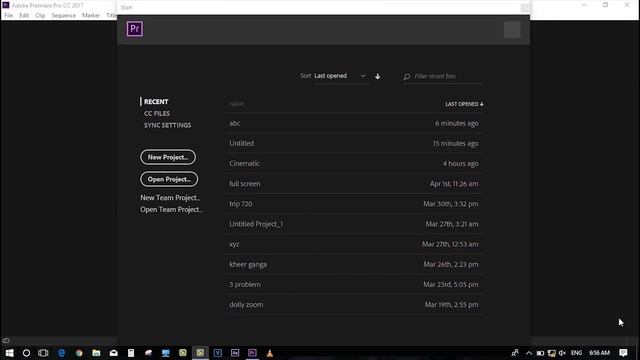Image resolution: width=640 pixels, height=360 pixels.
Task: Open the blue V app on taskbar
Action: (218, 353)
